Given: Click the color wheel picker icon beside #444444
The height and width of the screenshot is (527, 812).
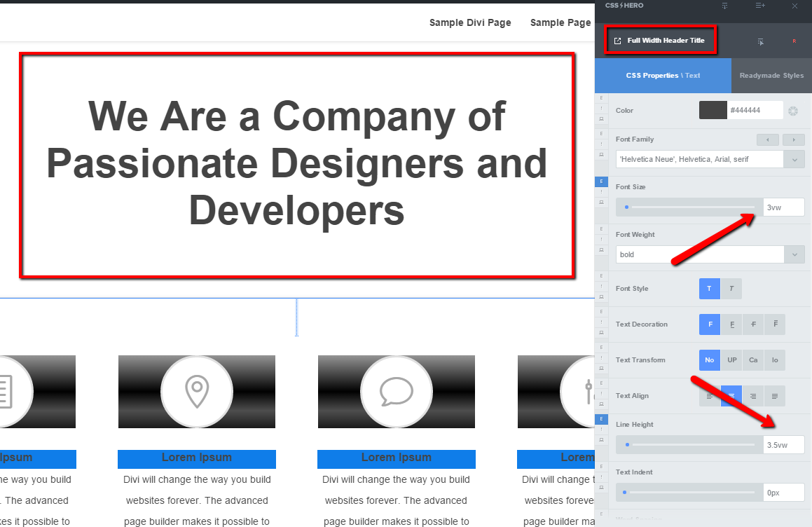Looking at the screenshot, I should [x=793, y=111].
